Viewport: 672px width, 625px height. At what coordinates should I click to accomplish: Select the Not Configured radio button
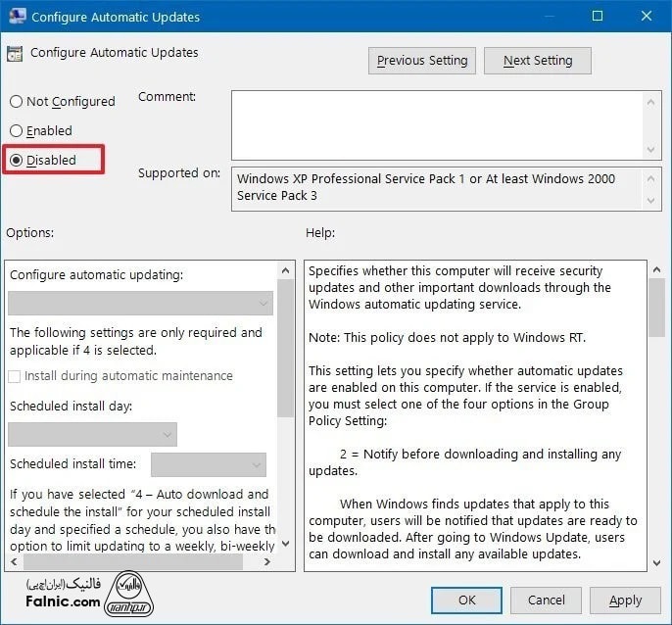(17, 102)
